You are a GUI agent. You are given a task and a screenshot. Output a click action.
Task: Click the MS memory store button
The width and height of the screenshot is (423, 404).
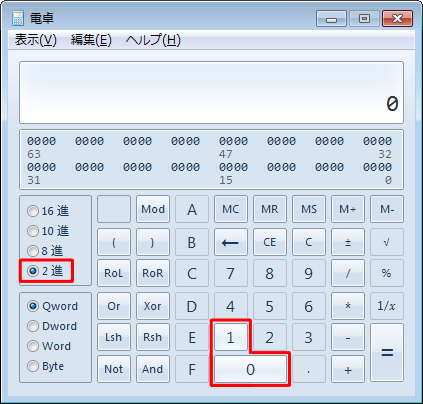pyautogui.click(x=309, y=209)
